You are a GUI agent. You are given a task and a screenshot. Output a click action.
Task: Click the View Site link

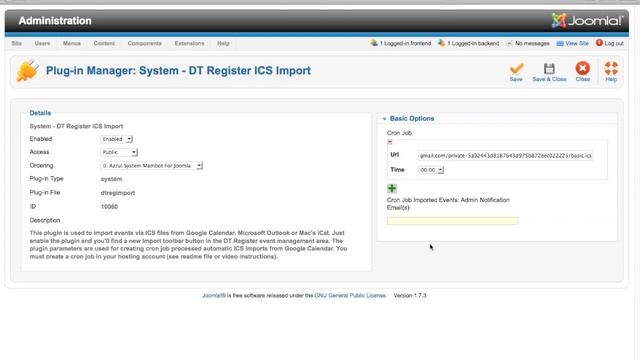point(577,43)
